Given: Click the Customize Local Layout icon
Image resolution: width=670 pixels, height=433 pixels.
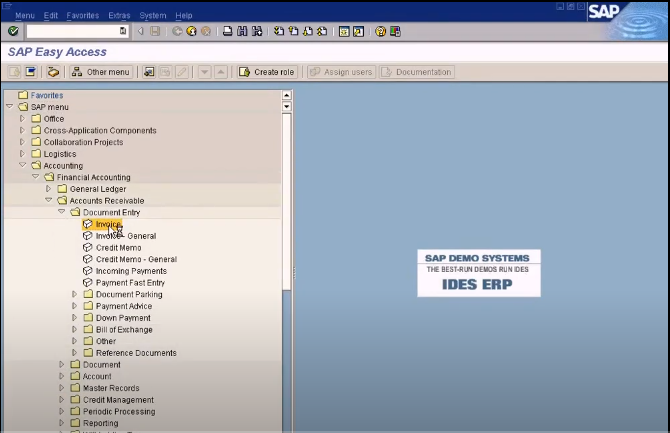Looking at the screenshot, I should (x=395, y=31).
